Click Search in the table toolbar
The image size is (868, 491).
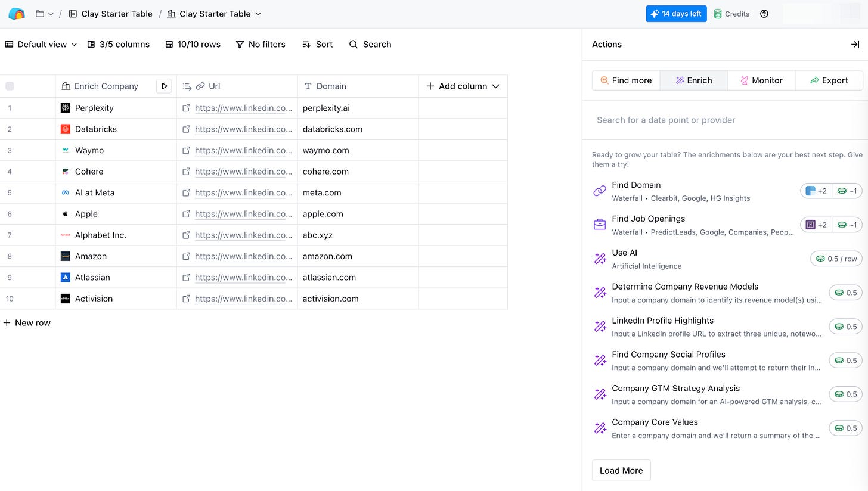[370, 44]
